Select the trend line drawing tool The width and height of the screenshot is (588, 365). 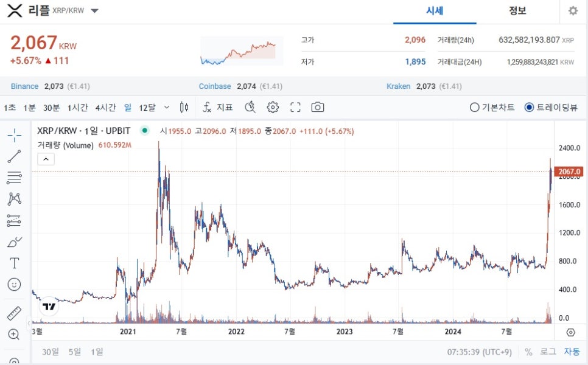coord(14,156)
